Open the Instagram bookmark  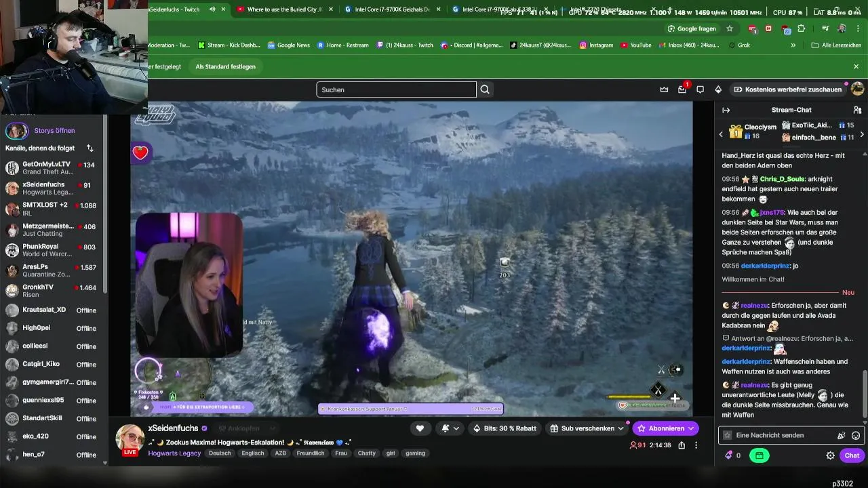coord(596,45)
